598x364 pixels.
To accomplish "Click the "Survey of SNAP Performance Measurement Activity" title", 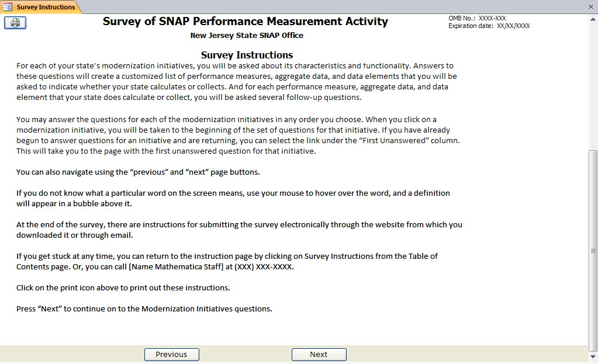I will click(245, 22).
